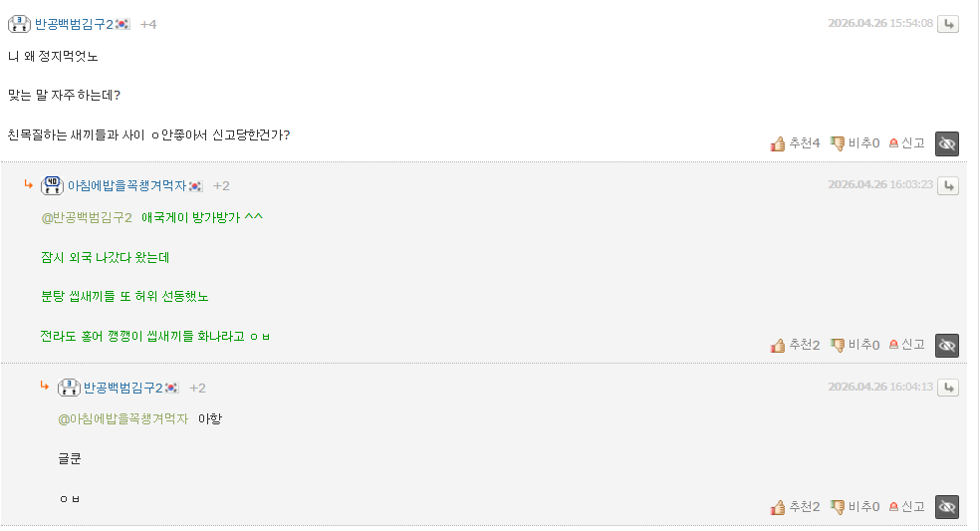980x531 pixels.
Task: Click @아침에밥을꼭챙겨먹자 mention in last reply
Action: (122, 418)
